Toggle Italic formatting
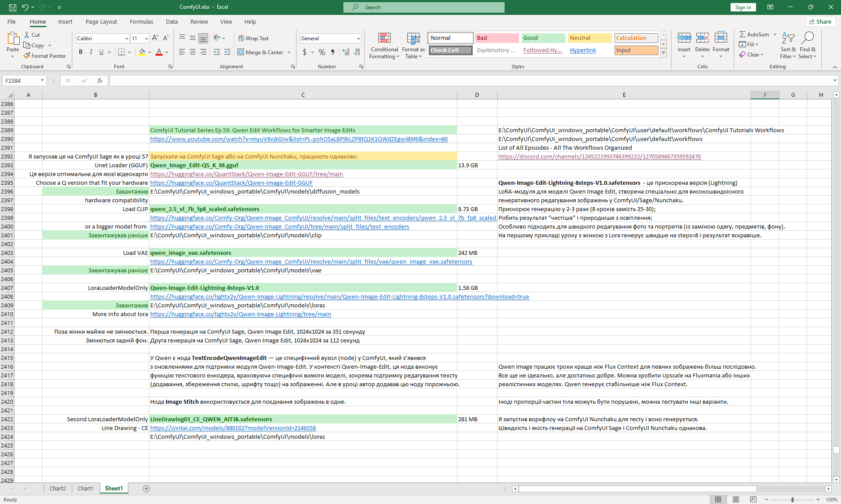841x504 pixels. 91,52
